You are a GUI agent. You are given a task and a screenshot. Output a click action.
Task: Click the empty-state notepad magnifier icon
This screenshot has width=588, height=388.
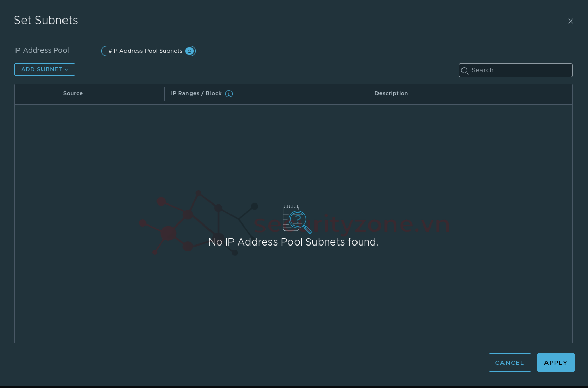pyautogui.click(x=297, y=219)
